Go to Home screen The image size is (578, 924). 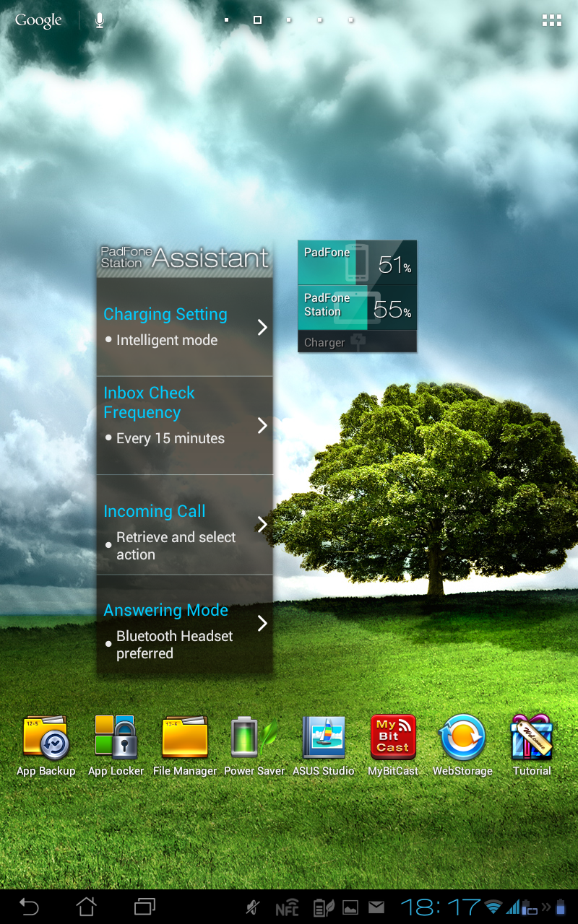[x=87, y=906]
